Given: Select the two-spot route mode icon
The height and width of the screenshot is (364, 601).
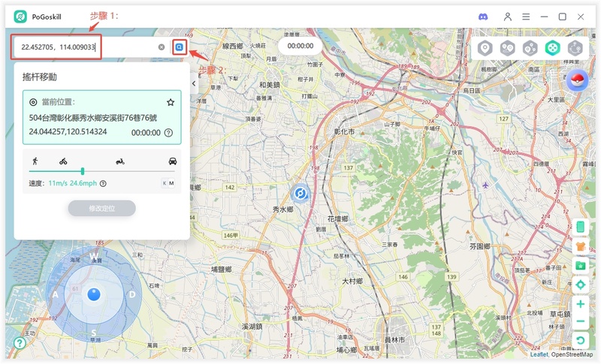Looking at the screenshot, I should (x=507, y=48).
